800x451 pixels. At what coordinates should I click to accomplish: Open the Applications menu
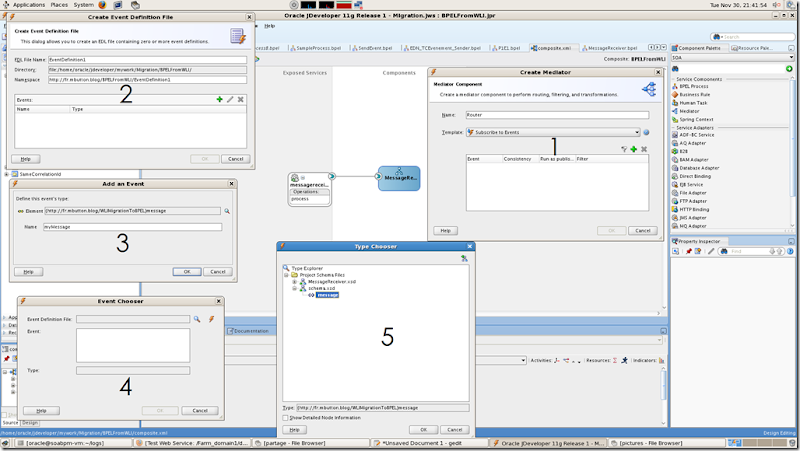(x=29, y=5)
